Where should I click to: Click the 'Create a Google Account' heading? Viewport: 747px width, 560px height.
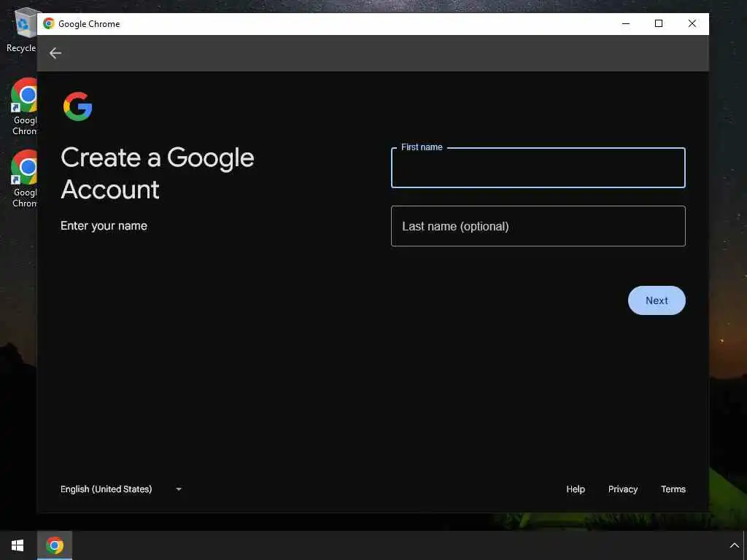pos(158,174)
